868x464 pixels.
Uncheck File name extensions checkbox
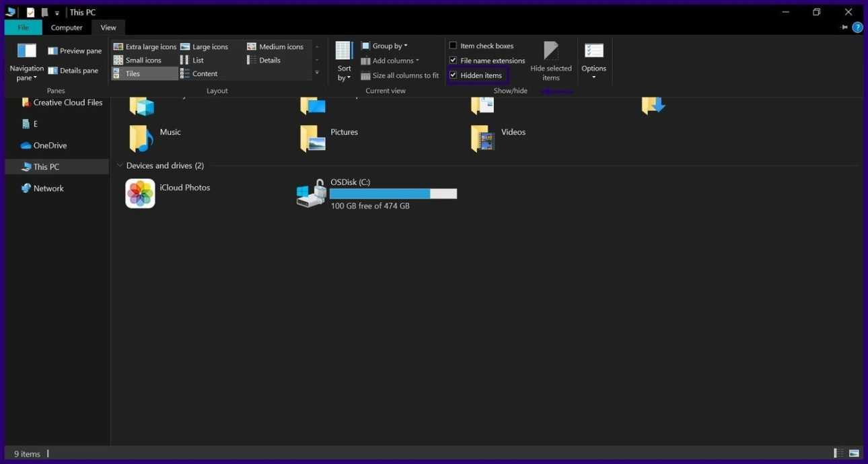[454, 61]
